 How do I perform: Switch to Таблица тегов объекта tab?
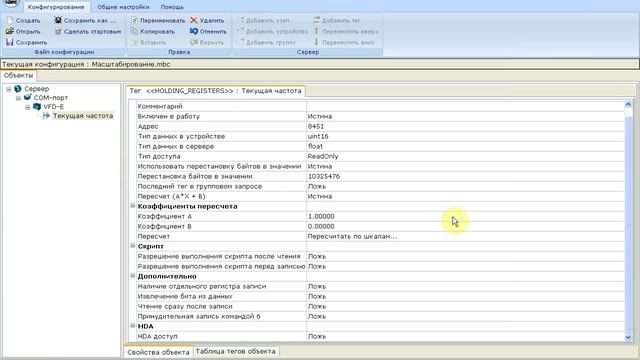click(x=235, y=351)
